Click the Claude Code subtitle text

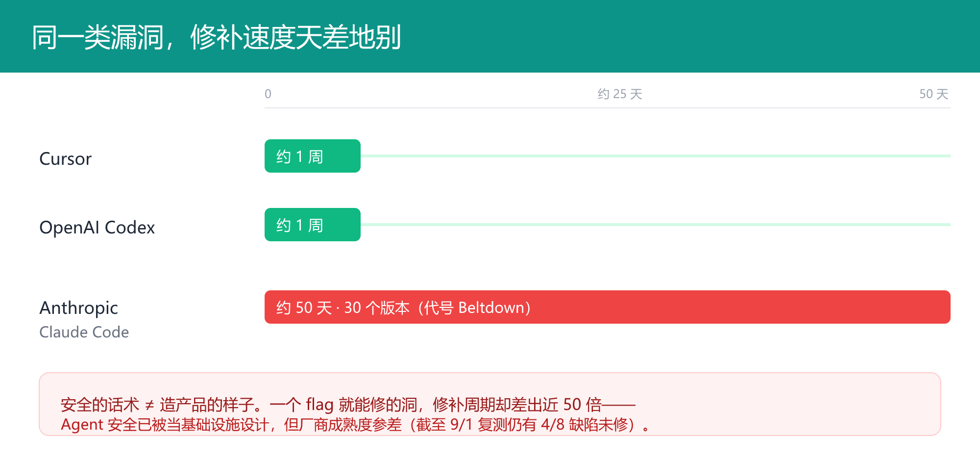(84, 332)
